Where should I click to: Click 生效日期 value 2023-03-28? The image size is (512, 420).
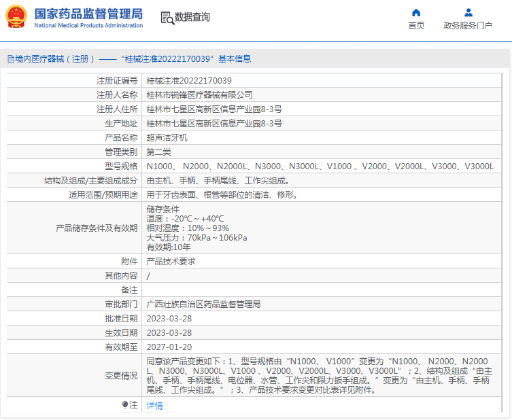(x=169, y=333)
